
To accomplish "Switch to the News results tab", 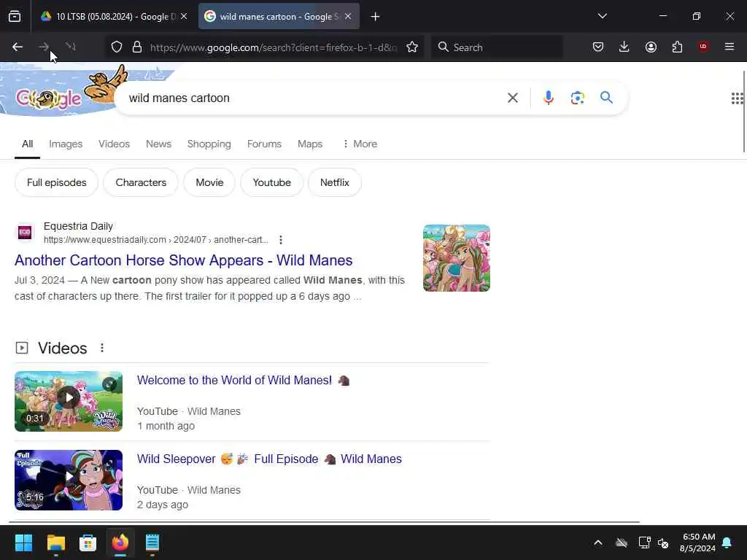I will point(158,144).
